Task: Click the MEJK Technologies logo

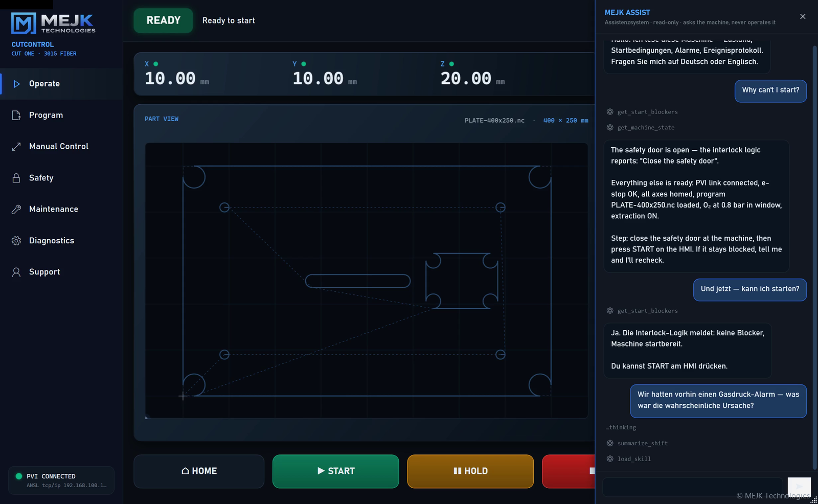Action: 53,24
